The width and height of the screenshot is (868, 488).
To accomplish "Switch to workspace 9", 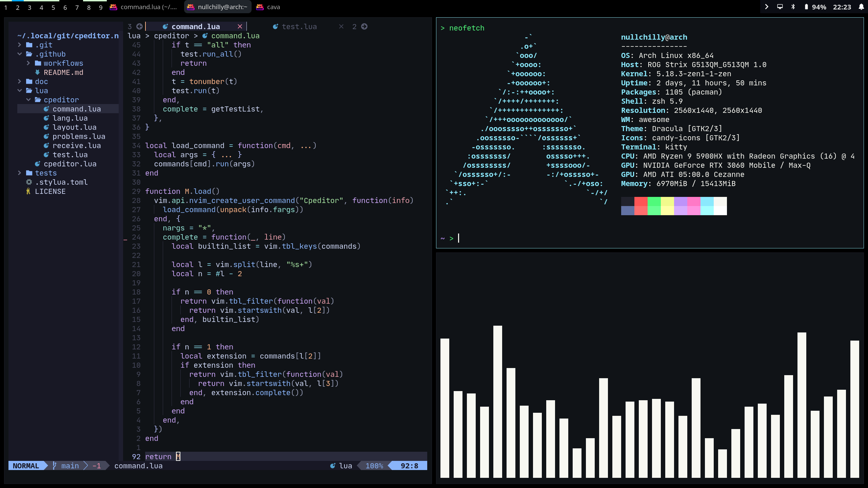I will [x=101, y=7].
